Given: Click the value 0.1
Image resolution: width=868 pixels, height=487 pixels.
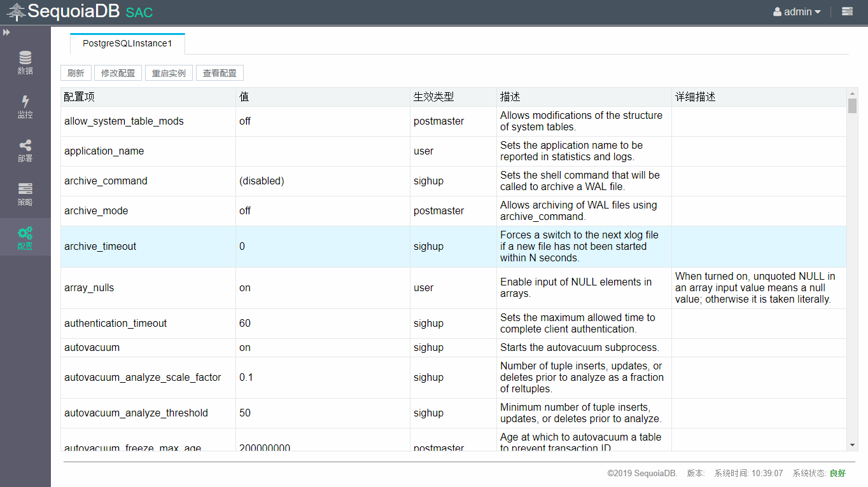Looking at the screenshot, I should pyautogui.click(x=246, y=377).
